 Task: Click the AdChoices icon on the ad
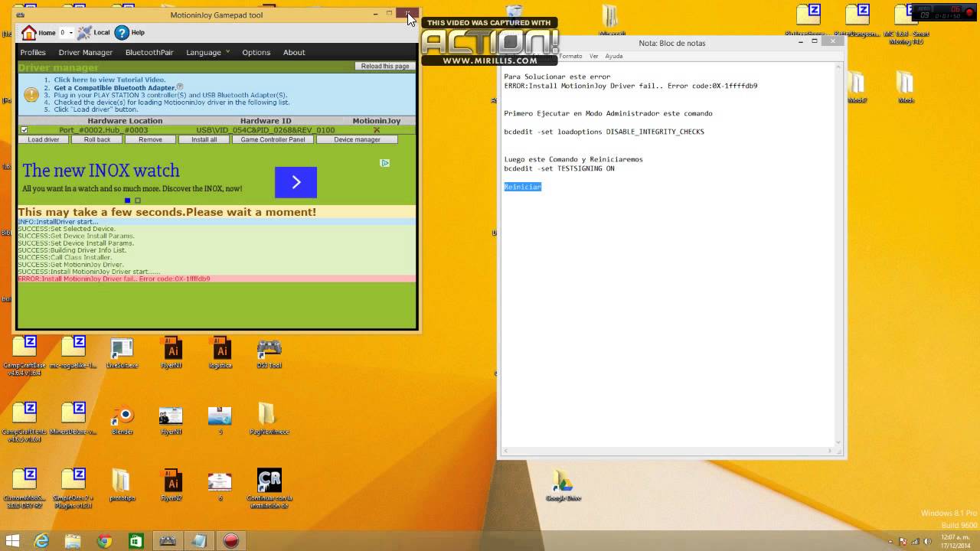(x=384, y=163)
